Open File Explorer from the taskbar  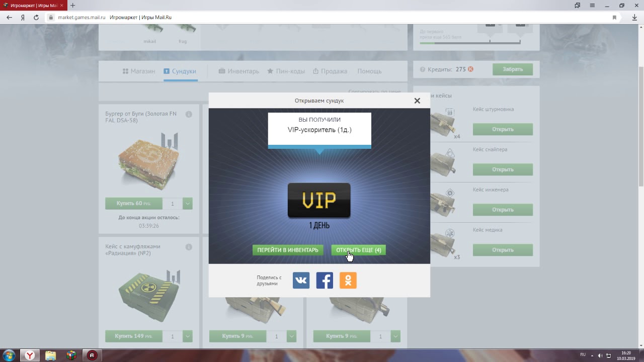coord(51,355)
